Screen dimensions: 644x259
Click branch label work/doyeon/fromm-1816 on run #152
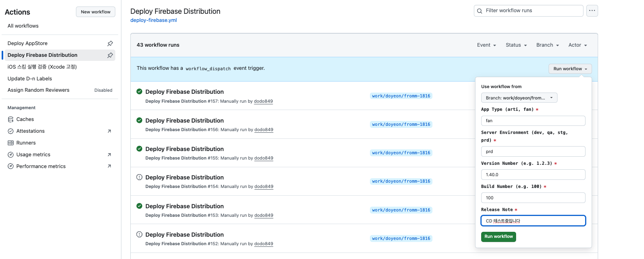[401, 239]
